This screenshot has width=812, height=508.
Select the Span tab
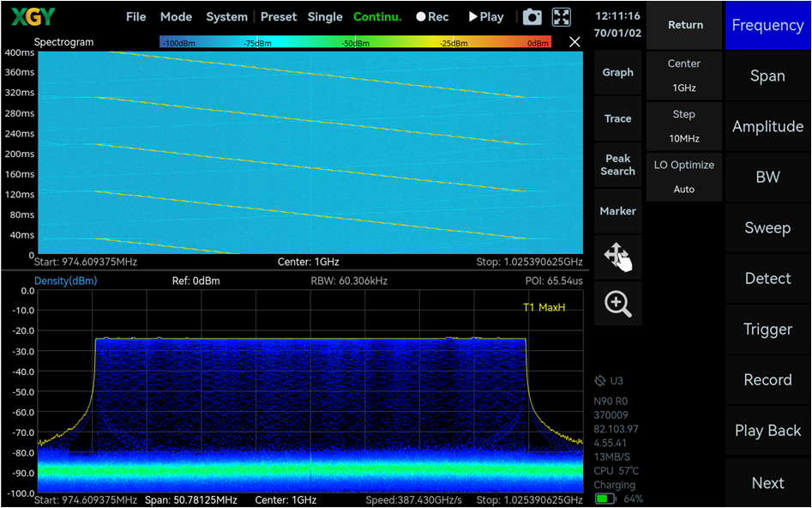768,76
